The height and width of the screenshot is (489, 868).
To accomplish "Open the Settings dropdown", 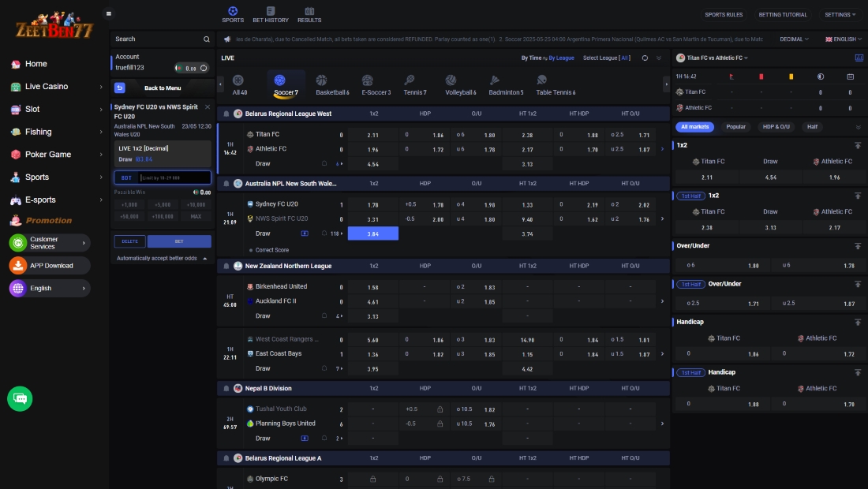I will click(840, 14).
